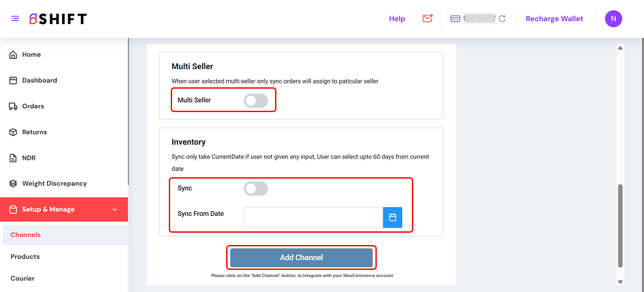Image resolution: width=644 pixels, height=292 pixels.
Task: Select Products in the sidebar
Action: pos(25,257)
